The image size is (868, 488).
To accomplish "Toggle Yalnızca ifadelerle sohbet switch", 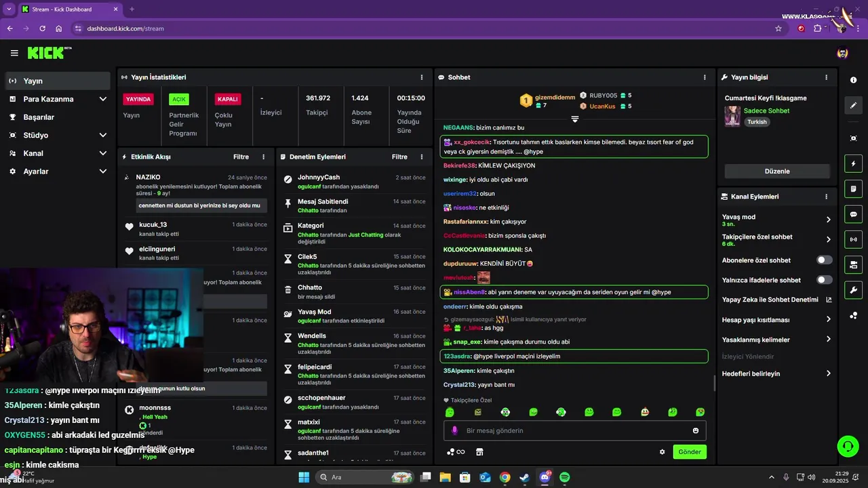I will coord(825,280).
